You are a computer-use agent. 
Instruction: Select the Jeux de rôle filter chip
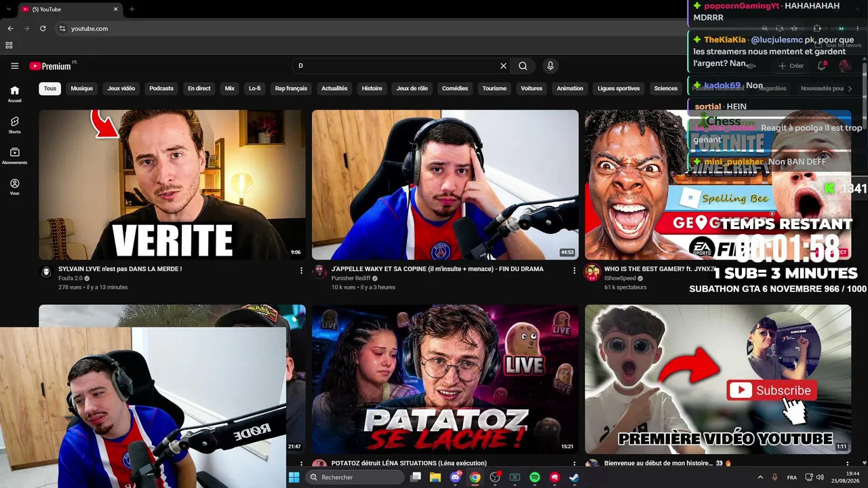coord(412,88)
